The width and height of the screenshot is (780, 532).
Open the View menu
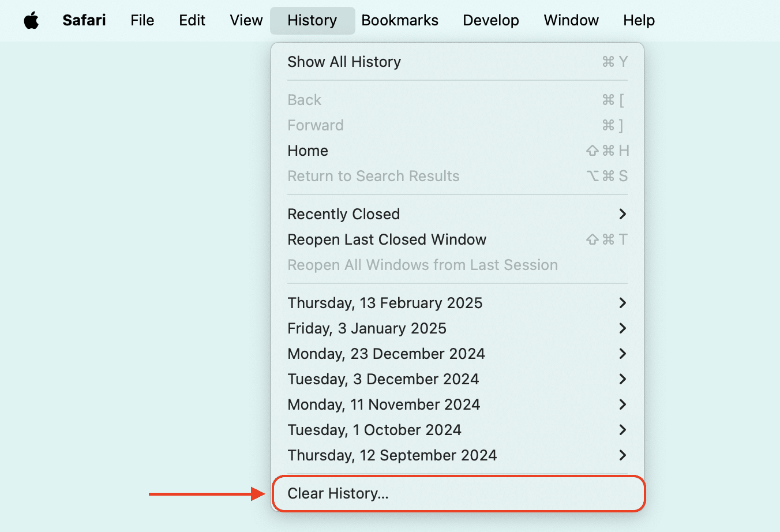[x=246, y=20]
